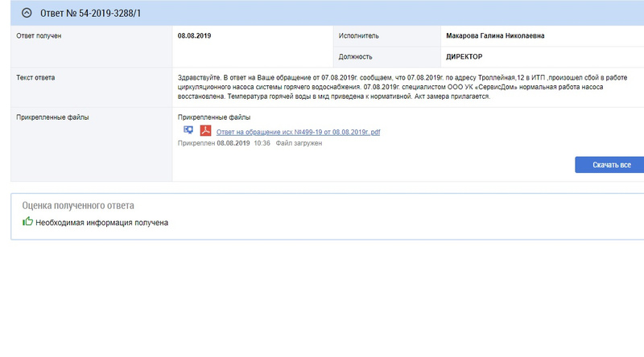Click the Ответ № 54-2019-3288/1 header title
This screenshot has width=644, height=357.
pos(90,13)
